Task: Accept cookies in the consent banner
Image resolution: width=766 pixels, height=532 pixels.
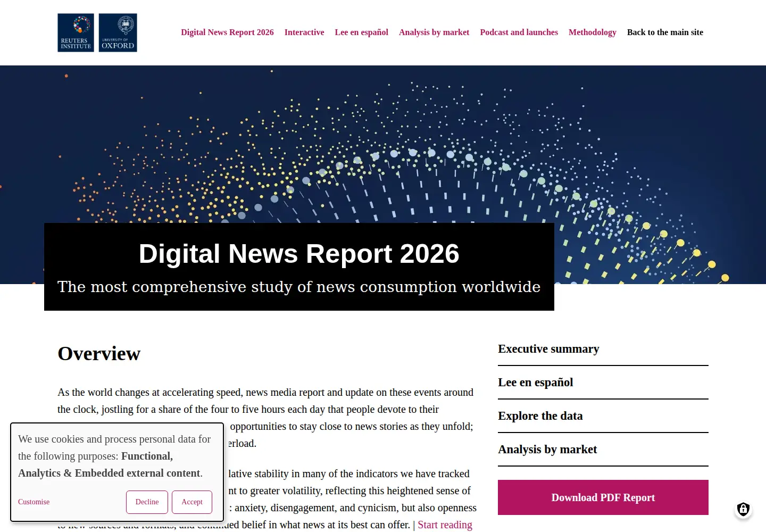Action: 192,502
